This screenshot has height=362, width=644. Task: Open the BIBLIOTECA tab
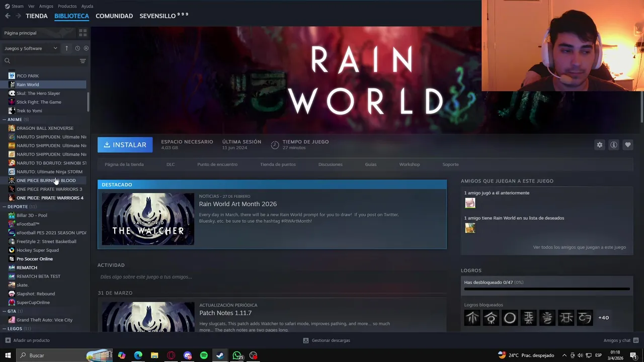pyautogui.click(x=71, y=16)
